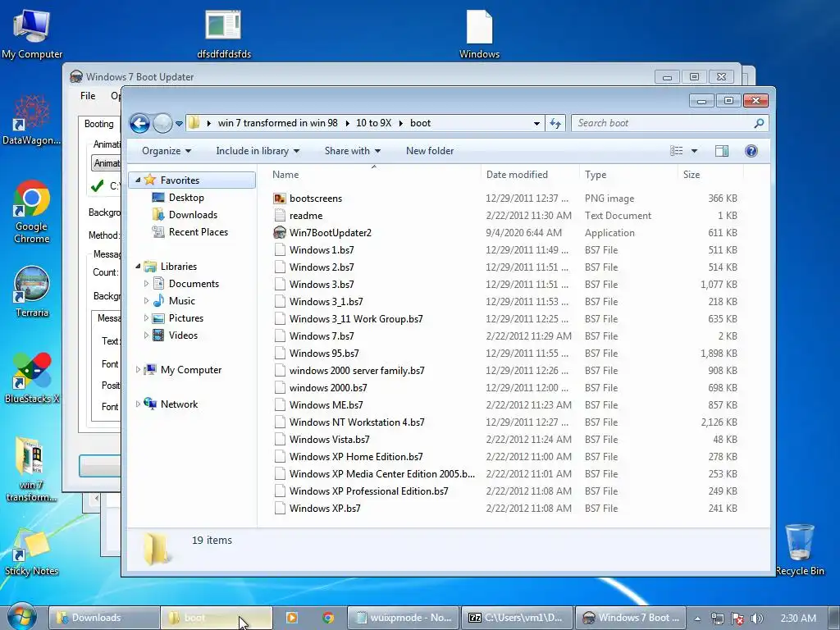840x630 pixels.
Task: Open the DataWagon desktop shortcut
Action: (x=32, y=120)
